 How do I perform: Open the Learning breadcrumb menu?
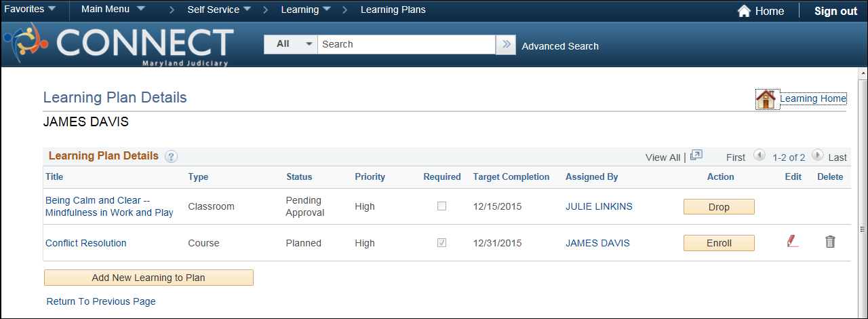(x=306, y=10)
